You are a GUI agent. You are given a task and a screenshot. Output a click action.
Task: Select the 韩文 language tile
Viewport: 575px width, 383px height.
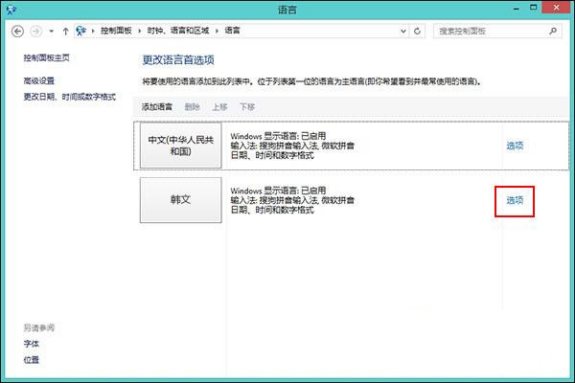181,200
